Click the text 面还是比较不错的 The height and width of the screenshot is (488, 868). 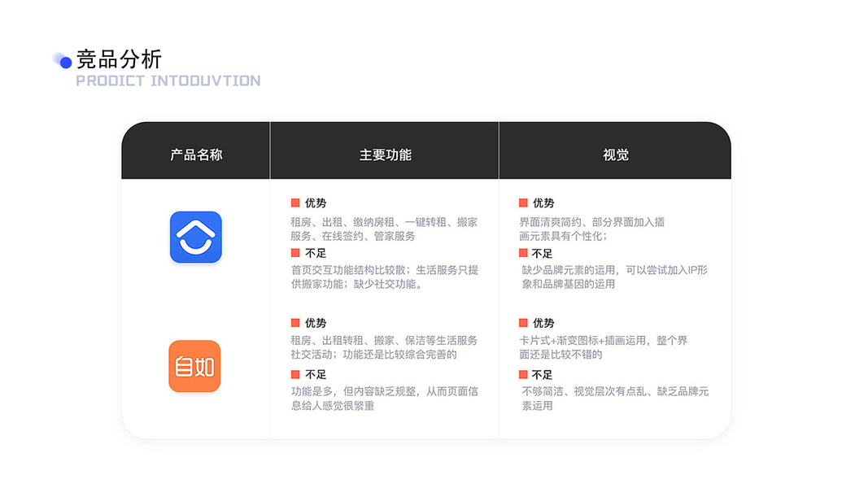pyautogui.click(x=560, y=354)
